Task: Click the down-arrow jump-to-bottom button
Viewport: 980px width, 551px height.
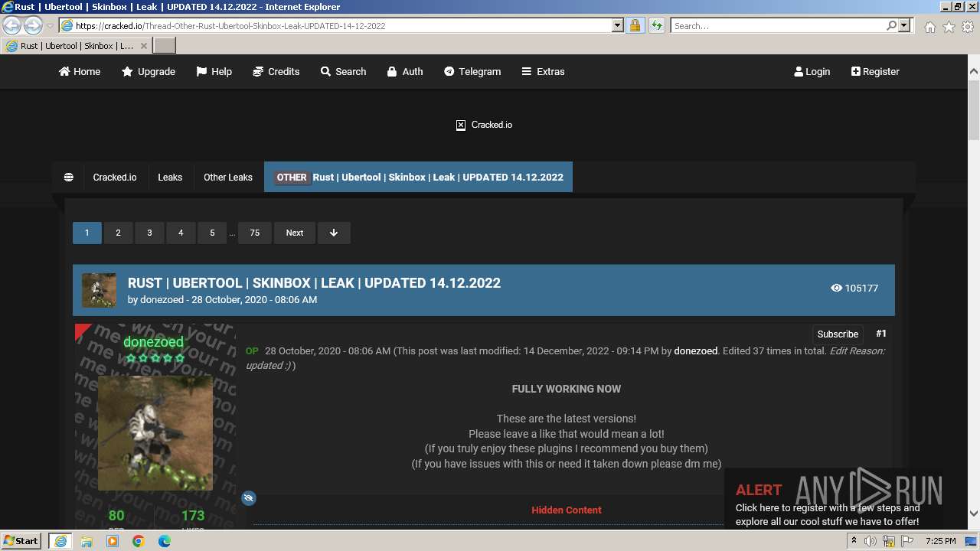Action: point(334,233)
